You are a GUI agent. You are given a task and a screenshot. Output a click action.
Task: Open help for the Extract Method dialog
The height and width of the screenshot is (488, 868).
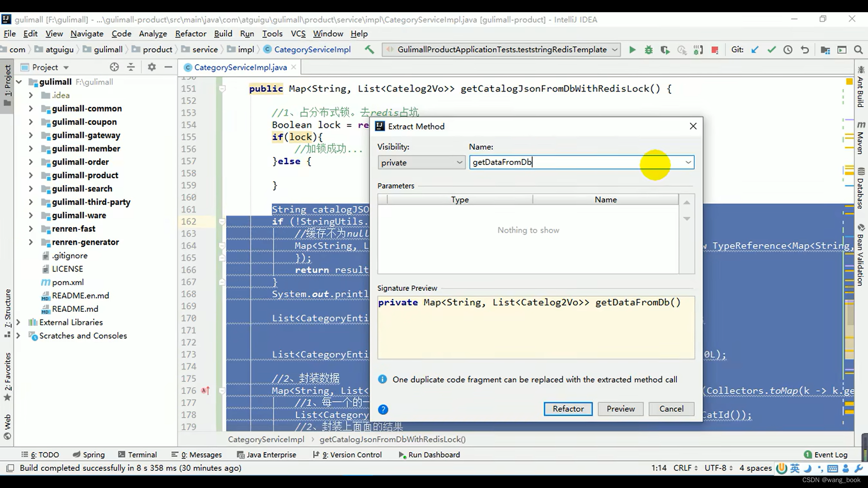pyautogui.click(x=383, y=409)
